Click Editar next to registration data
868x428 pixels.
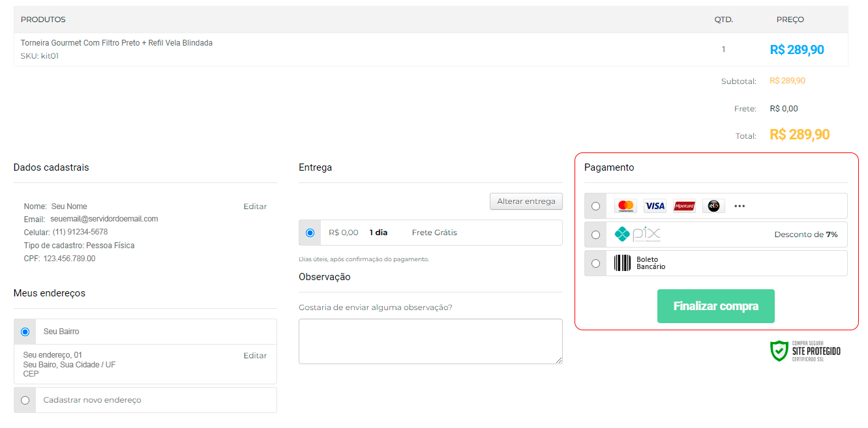[x=255, y=207]
